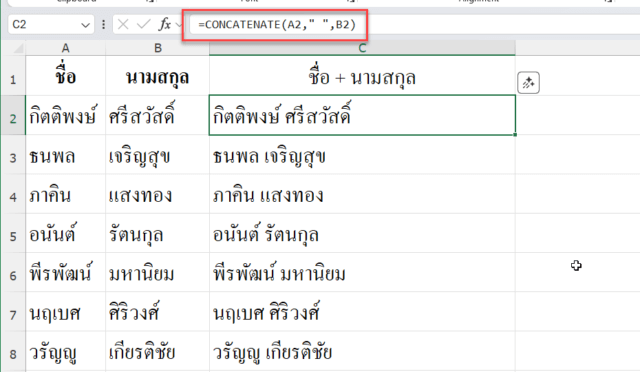Select row 7 header
The width and height of the screenshot is (640, 372).
click(x=13, y=312)
